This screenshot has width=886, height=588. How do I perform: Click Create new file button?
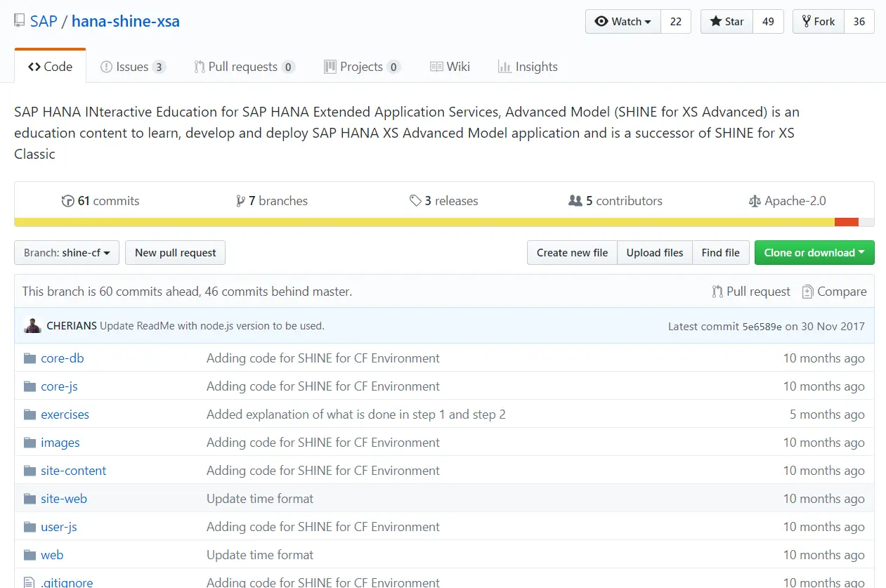pos(572,253)
